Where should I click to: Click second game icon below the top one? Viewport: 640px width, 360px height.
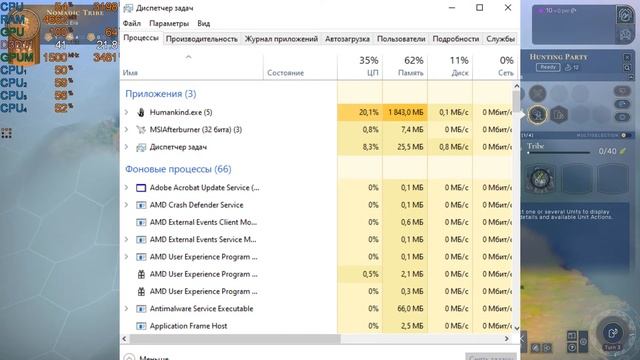click(625, 35)
